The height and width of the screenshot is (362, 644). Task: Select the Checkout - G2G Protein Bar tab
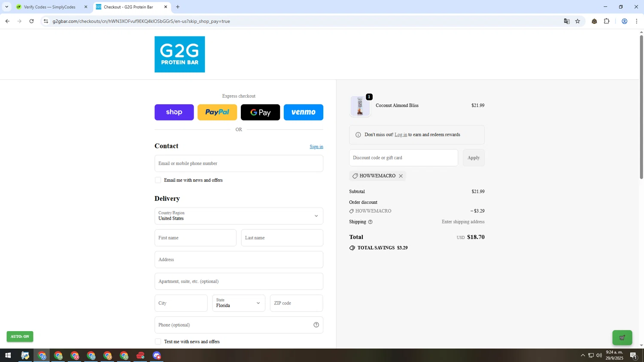(x=128, y=7)
